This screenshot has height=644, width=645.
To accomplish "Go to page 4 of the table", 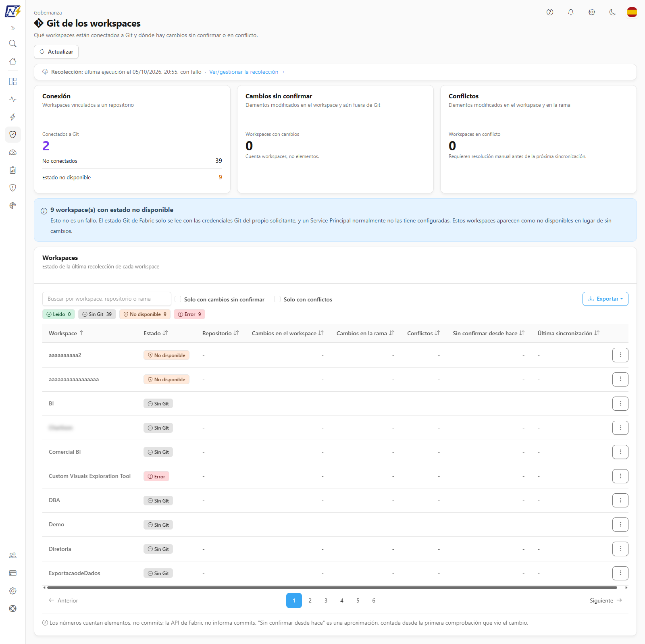I will (x=342, y=600).
